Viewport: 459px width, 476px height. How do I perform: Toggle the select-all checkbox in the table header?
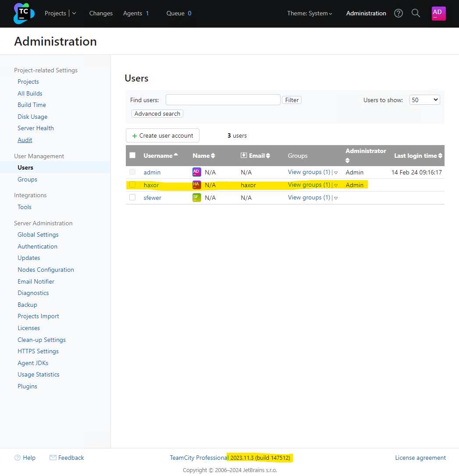coord(132,155)
